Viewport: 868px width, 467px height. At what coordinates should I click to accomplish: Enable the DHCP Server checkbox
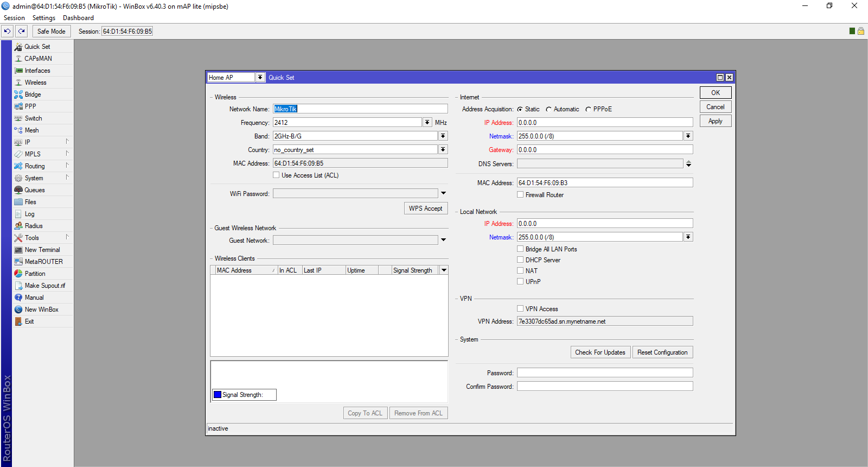click(x=520, y=260)
